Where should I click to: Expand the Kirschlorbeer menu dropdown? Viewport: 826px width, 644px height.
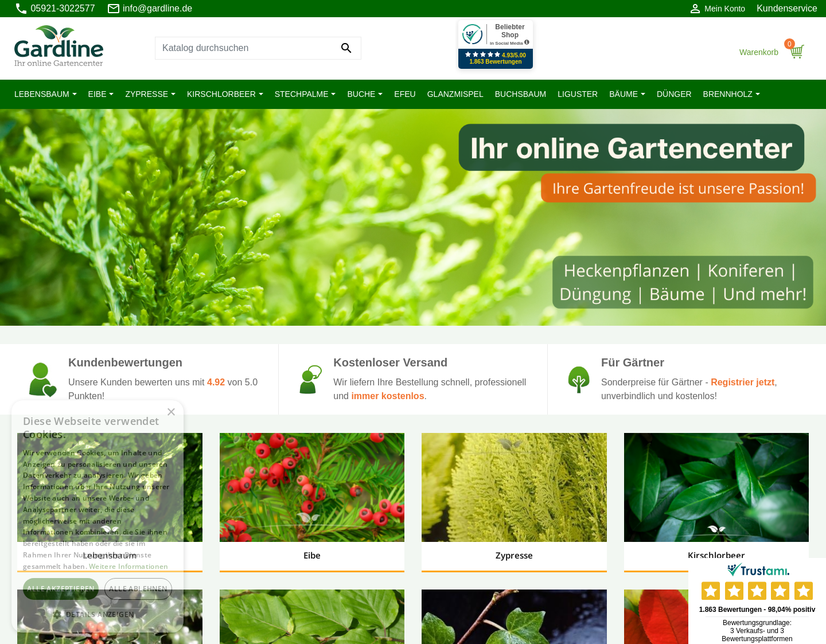coord(225,94)
